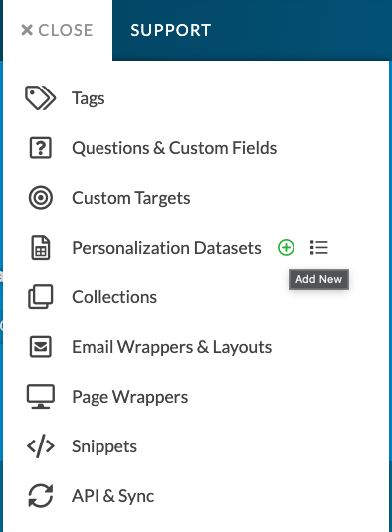This screenshot has height=532, width=392.
Task: Open Questions & Custom Fields
Action: click(x=174, y=148)
